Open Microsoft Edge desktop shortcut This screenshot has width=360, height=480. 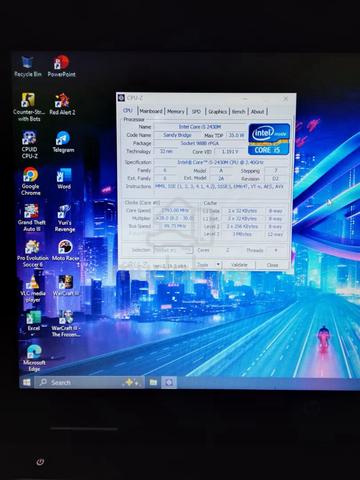coord(34,358)
